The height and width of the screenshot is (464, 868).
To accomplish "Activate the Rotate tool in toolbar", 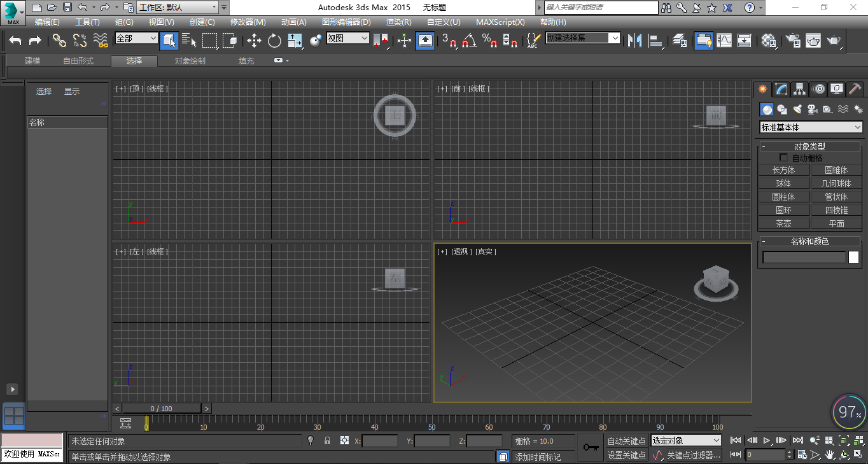I will click(274, 41).
